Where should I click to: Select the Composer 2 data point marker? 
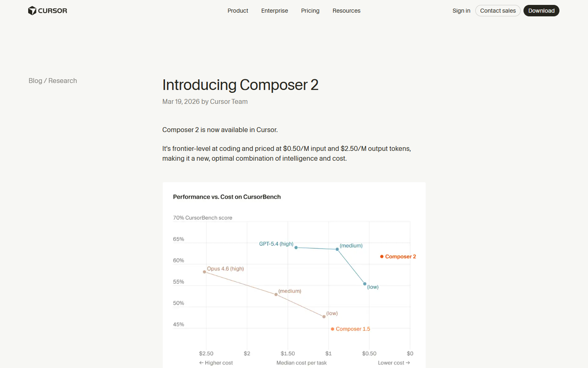[381, 256]
